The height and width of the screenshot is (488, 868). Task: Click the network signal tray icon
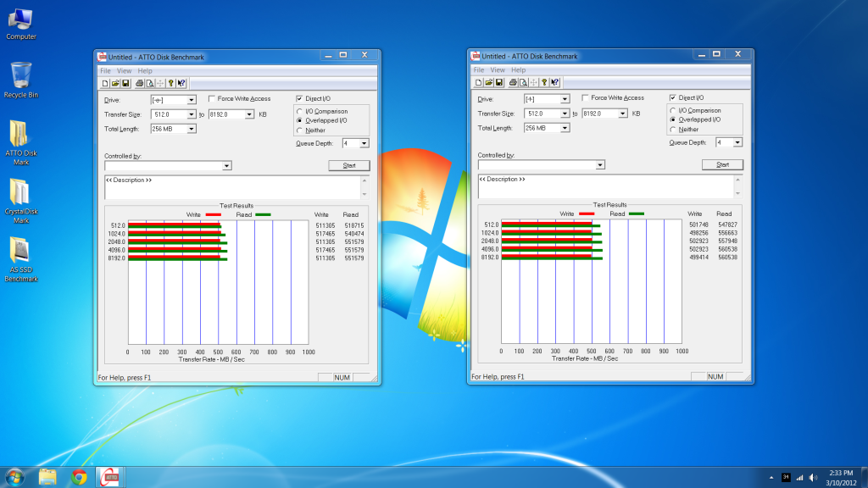click(x=799, y=478)
